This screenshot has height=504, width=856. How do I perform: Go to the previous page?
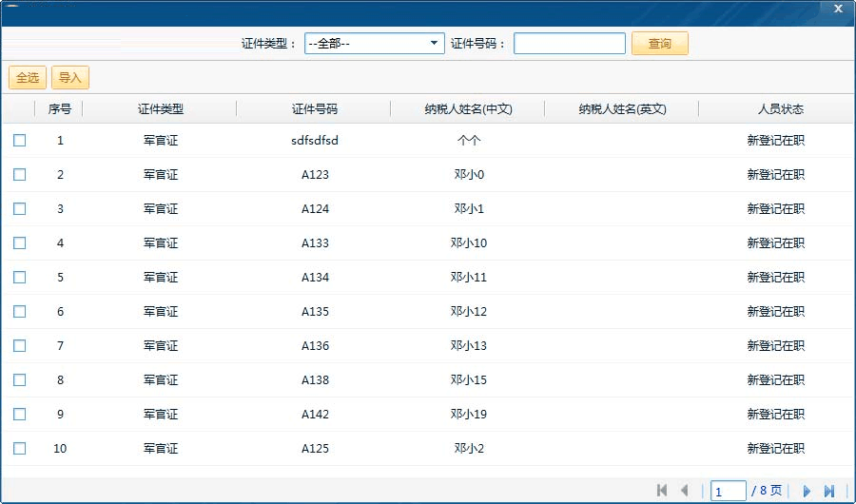(684, 491)
